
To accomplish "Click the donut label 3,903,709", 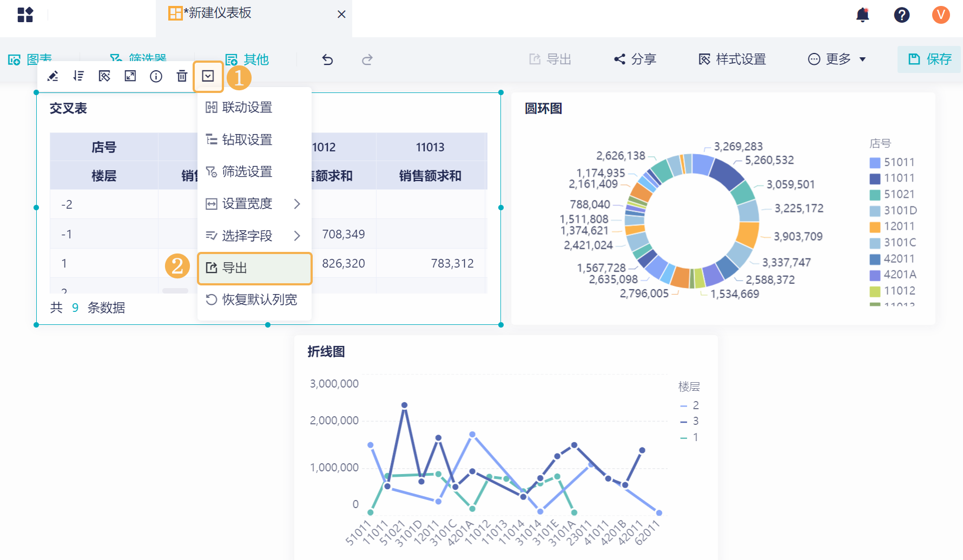I will [798, 236].
